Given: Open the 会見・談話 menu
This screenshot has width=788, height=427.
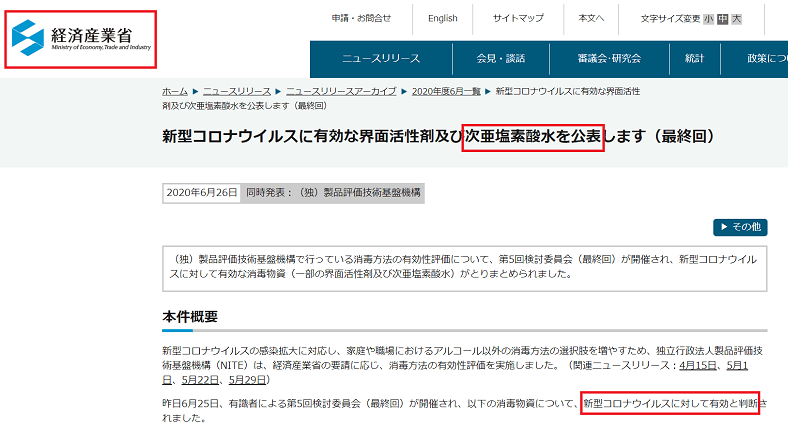Looking at the screenshot, I should coord(501,59).
